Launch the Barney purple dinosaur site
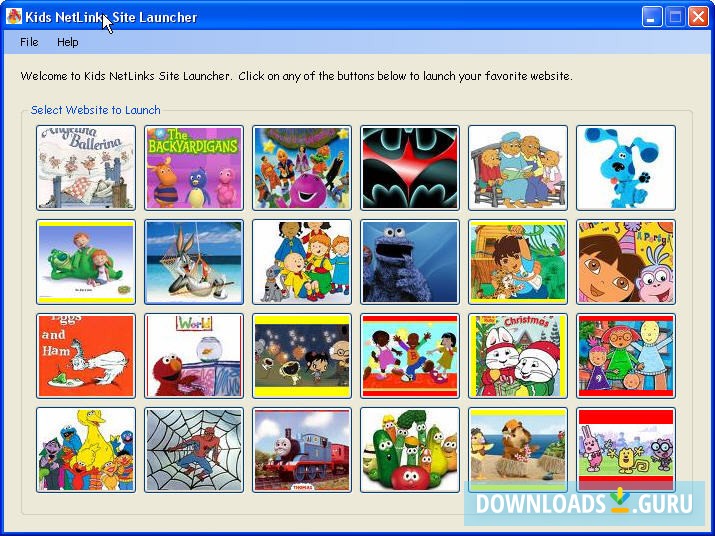715x536 pixels. [302, 168]
